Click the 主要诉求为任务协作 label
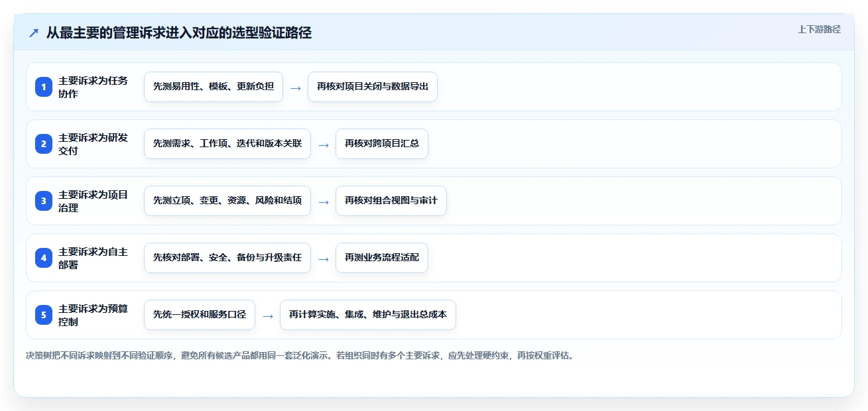Image resolution: width=868 pixels, height=411 pixels. [93, 87]
